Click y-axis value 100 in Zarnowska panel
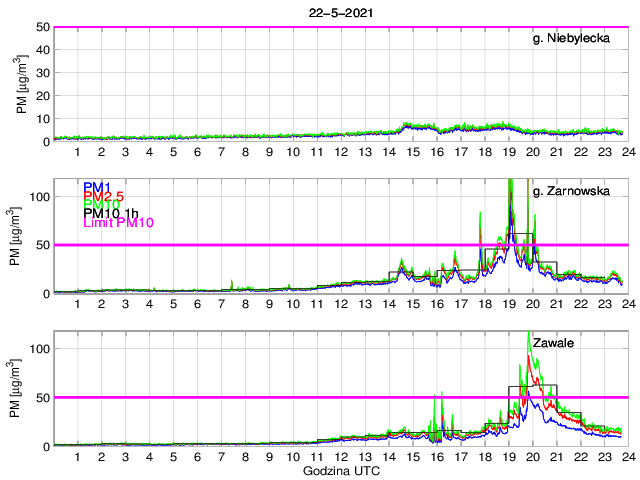Image resolution: width=640 pixels, height=480 pixels. (37, 197)
